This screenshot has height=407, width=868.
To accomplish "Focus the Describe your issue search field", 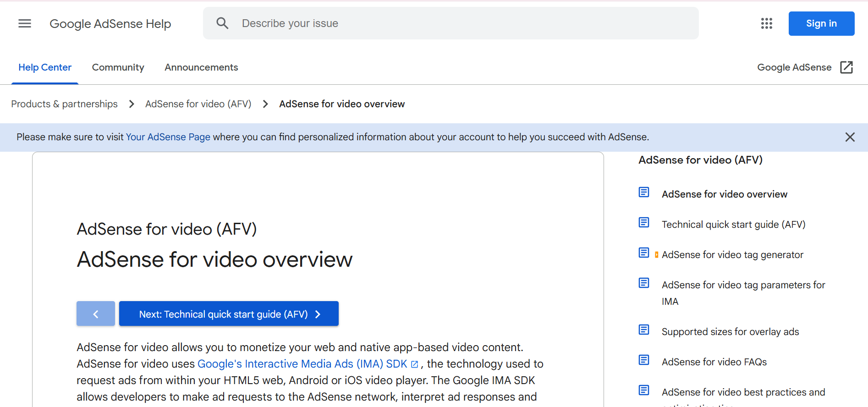I will click(x=451, y=23).
